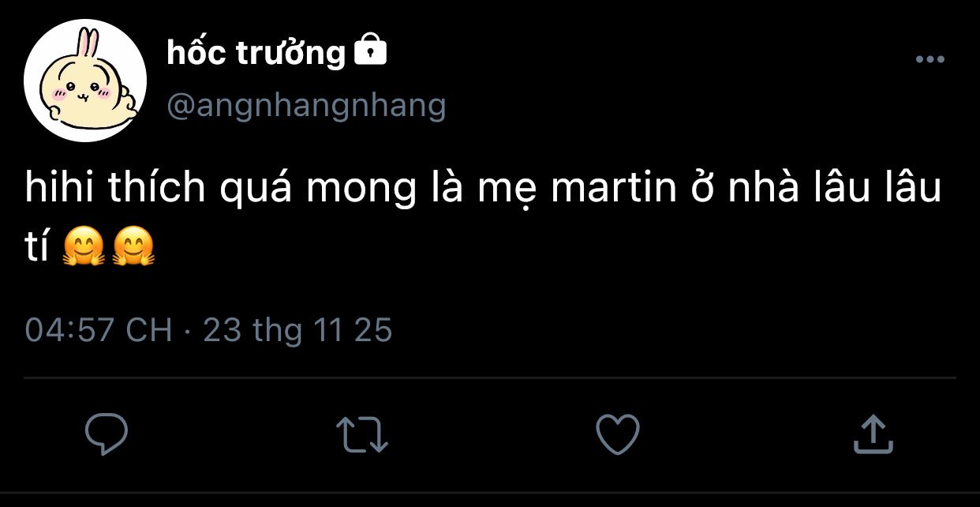
Task: Click the word "hihi" starting the tweet
Action: [58, 190]
